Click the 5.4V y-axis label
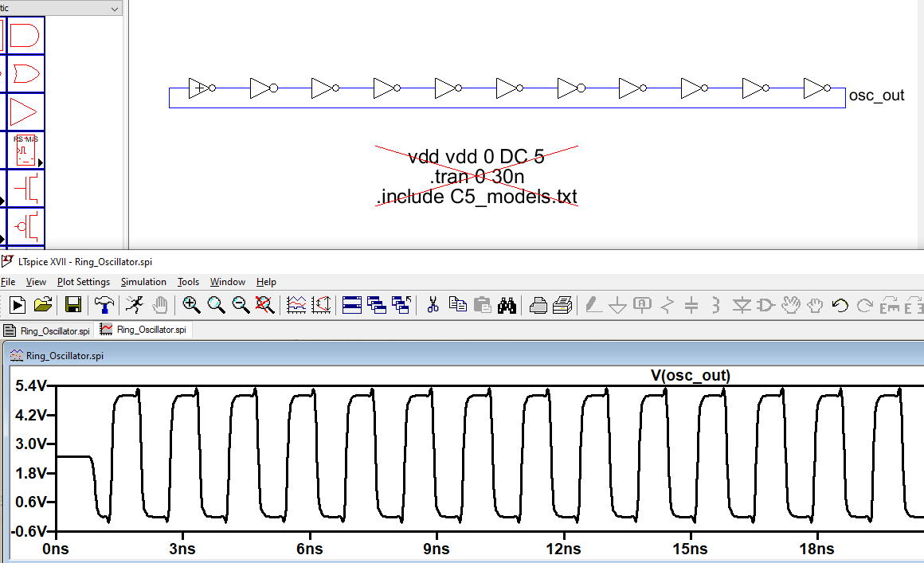This screenshot has height=563, width=924. (x=30, y=385)
